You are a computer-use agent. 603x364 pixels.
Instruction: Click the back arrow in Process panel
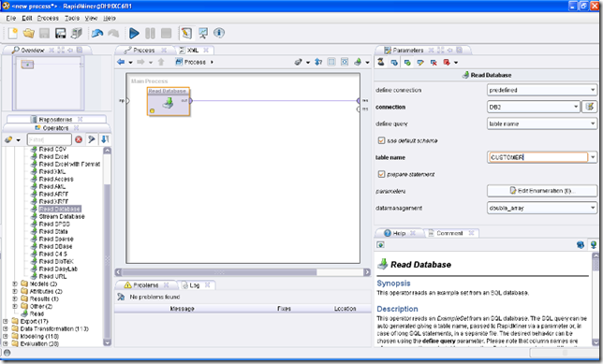pos(121,62)
